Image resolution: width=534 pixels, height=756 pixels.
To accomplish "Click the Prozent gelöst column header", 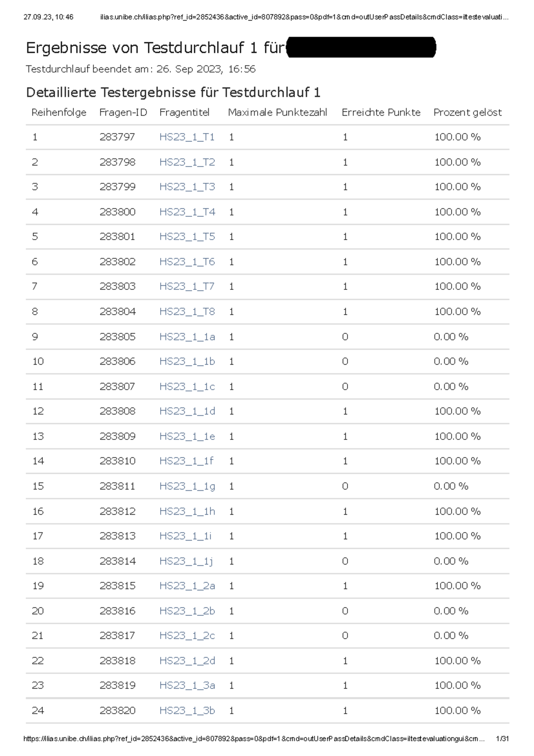I will click(467, 113).
